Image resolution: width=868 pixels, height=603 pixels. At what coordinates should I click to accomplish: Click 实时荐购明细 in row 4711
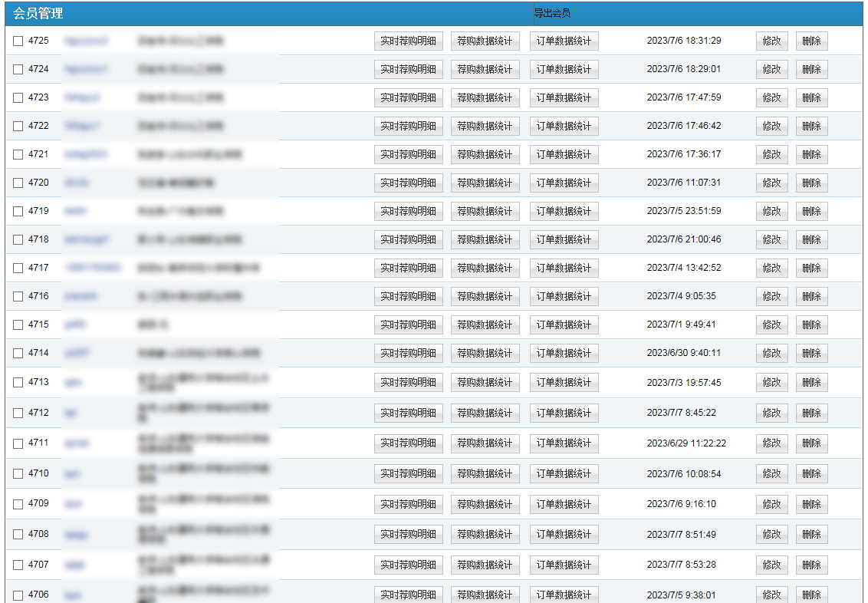[x=408, y=443]
